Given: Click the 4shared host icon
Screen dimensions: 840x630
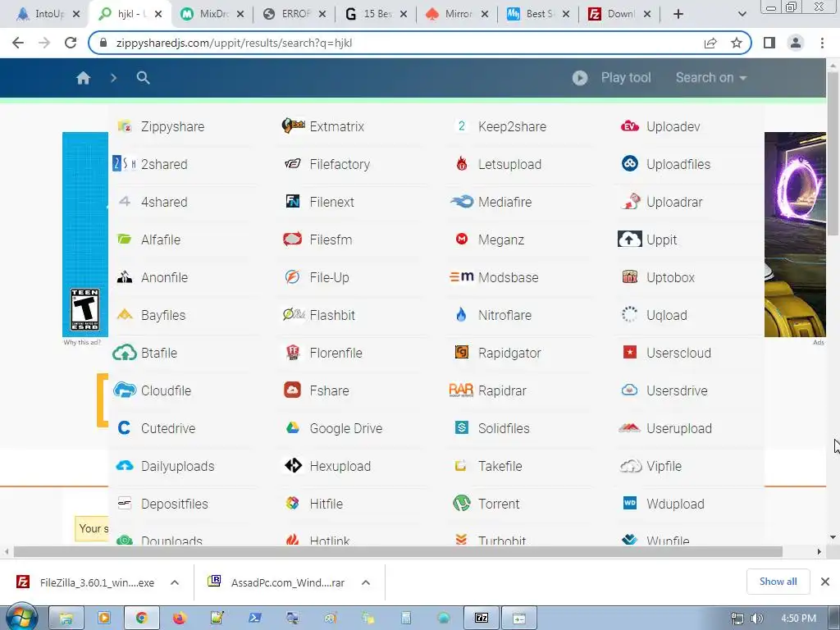Looking at the screenshot, I should (125, 202).
